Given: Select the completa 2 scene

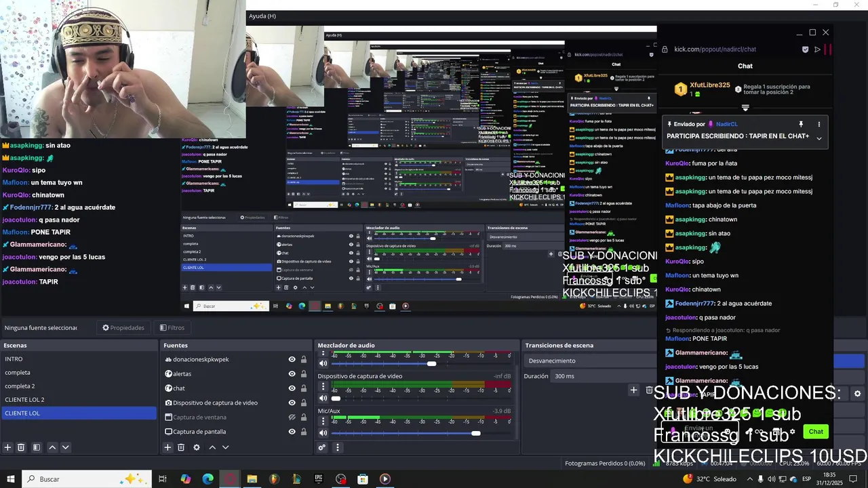Looking at the screenshot, I should (x=79, y=386).
